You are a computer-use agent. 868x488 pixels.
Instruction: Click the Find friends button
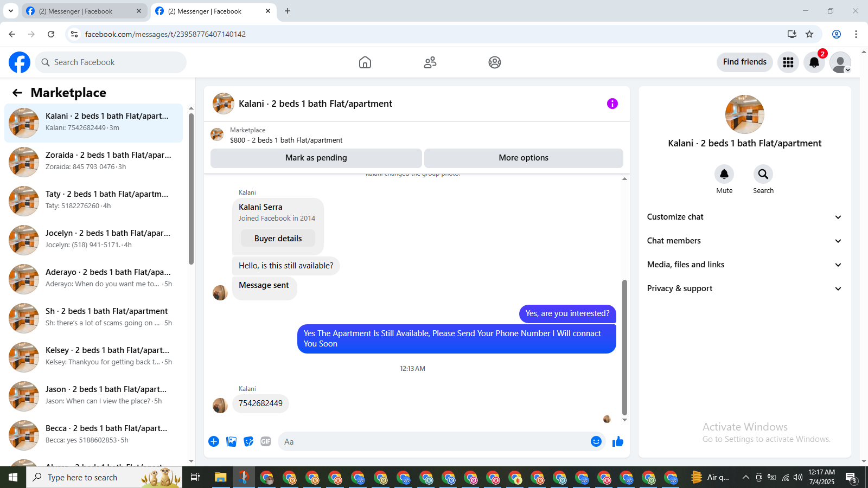745,62
